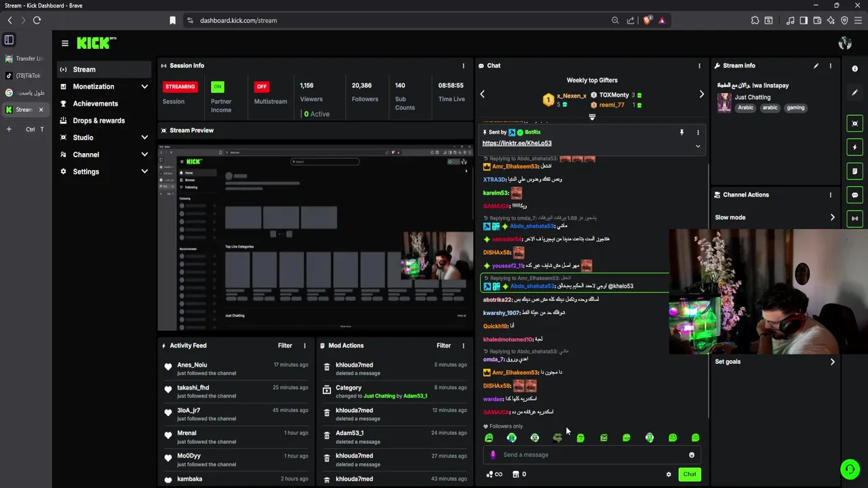Click the chat bubble icon in right rail
The width and height of the screenshot is (868, 488).
pyautogui.click(x=854, y=195)
